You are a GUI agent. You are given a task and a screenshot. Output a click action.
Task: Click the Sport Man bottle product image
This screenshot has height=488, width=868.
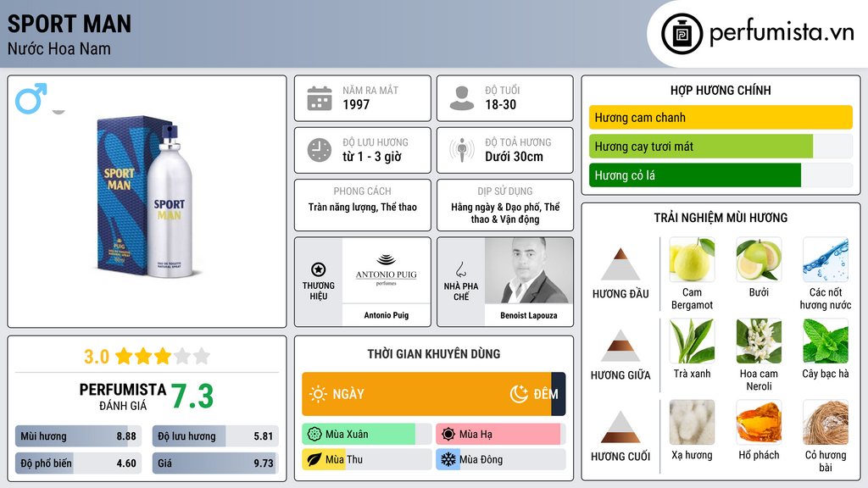tap(147, 197)
